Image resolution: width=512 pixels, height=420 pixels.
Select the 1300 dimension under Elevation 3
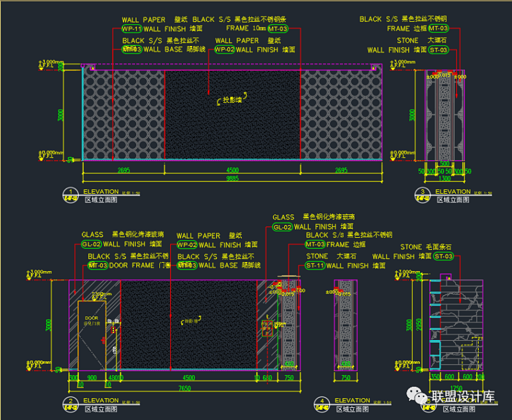click(444, 179)
